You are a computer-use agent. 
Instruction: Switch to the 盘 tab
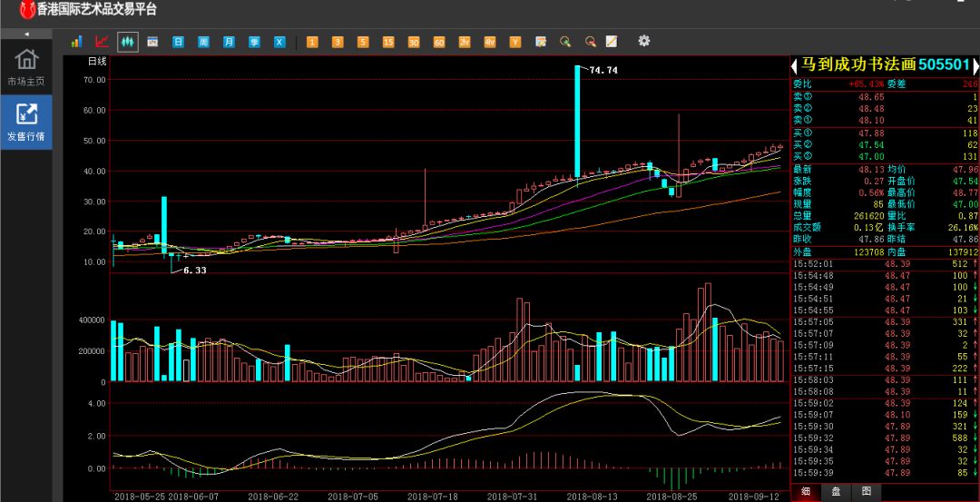click(x=836, y=492)
